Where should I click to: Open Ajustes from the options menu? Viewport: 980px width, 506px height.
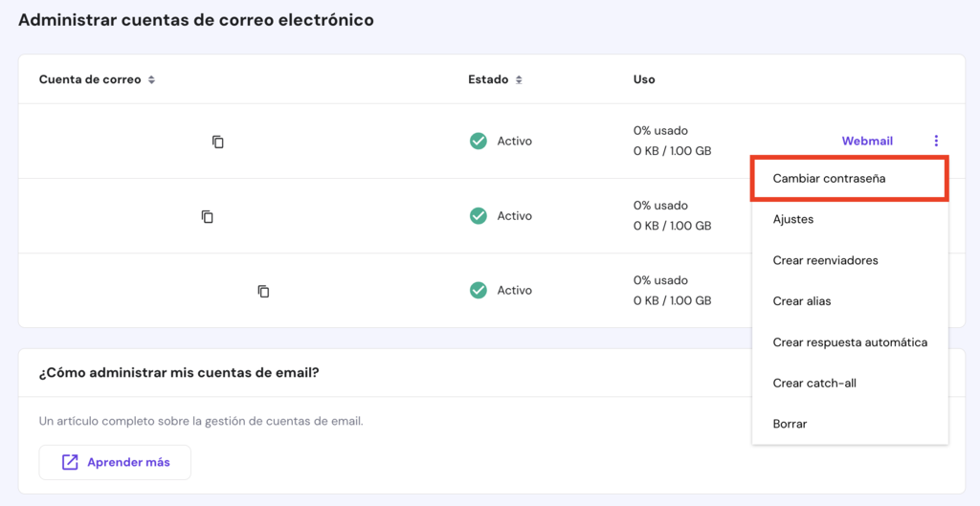click(x=793, y=219)
